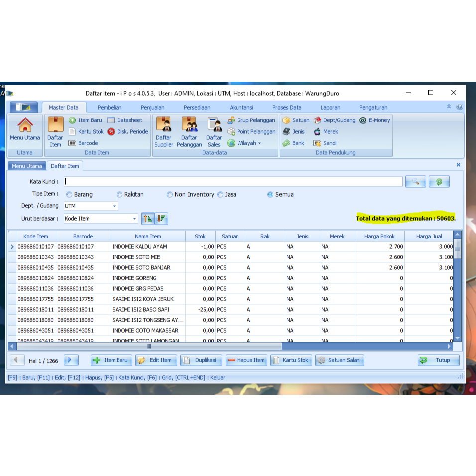Click the Satuan Salah button
Viewport: 476px width, 476px height.
coord(339,360)
